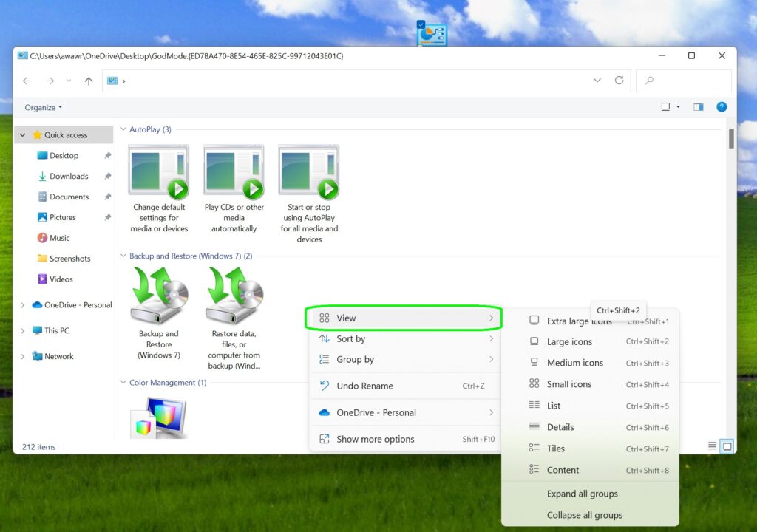Expand the This PC tree node
Image resolution: width=757 pixels, height=532 pixels.
click(x=22, y=331)
